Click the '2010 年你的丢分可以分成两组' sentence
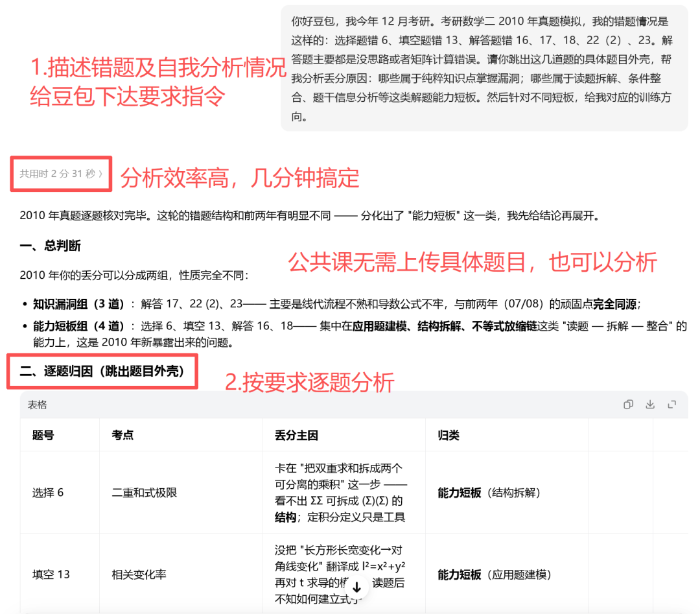 click(134, 275)
